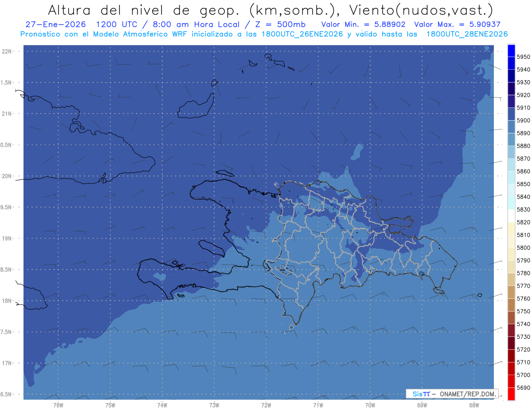Click the 'Z = 500mb' level label

coord(280,25)
